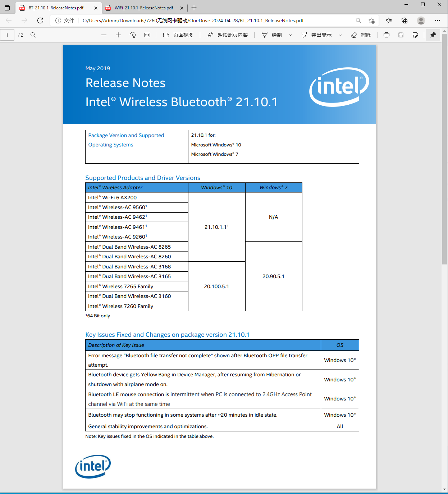
Task: Focus the address bar URL field
Action: [216, 21]
